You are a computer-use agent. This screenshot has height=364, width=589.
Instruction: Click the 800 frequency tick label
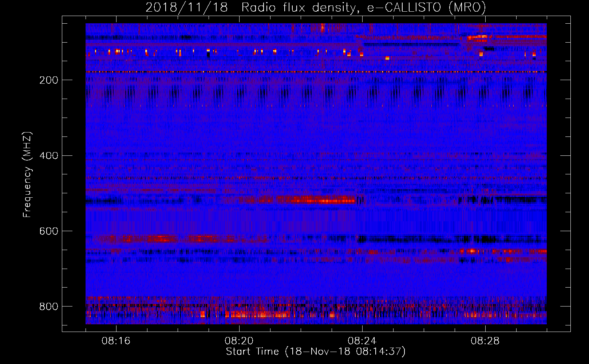pos(49,306)
